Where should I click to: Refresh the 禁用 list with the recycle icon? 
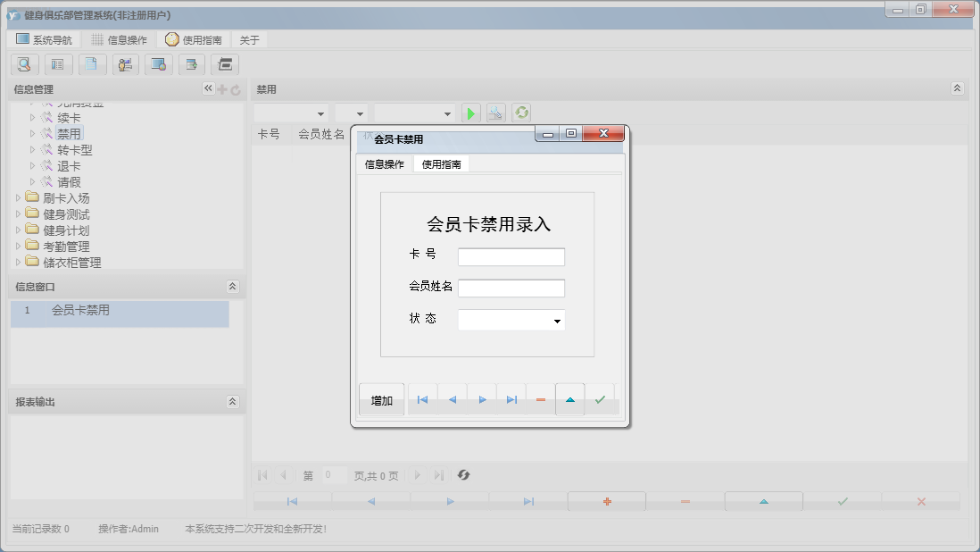[x=521, y=112]
